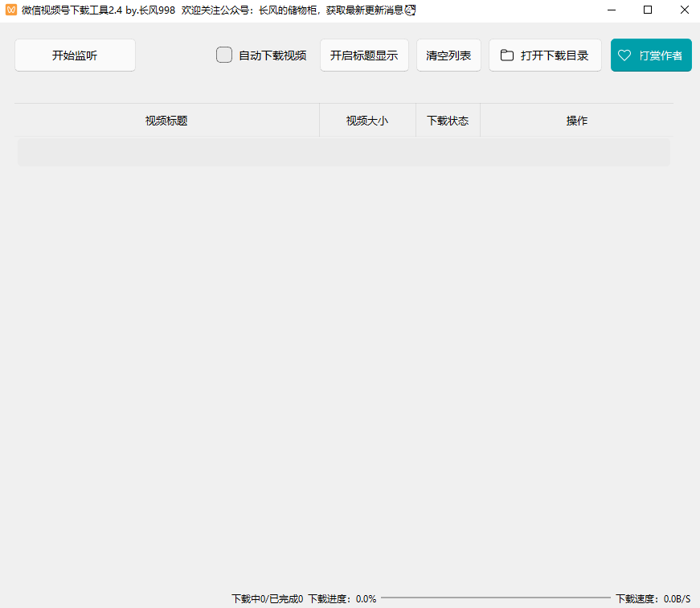700x608 pixels.
Task: Minimize the window
Action: pos(612,10)
